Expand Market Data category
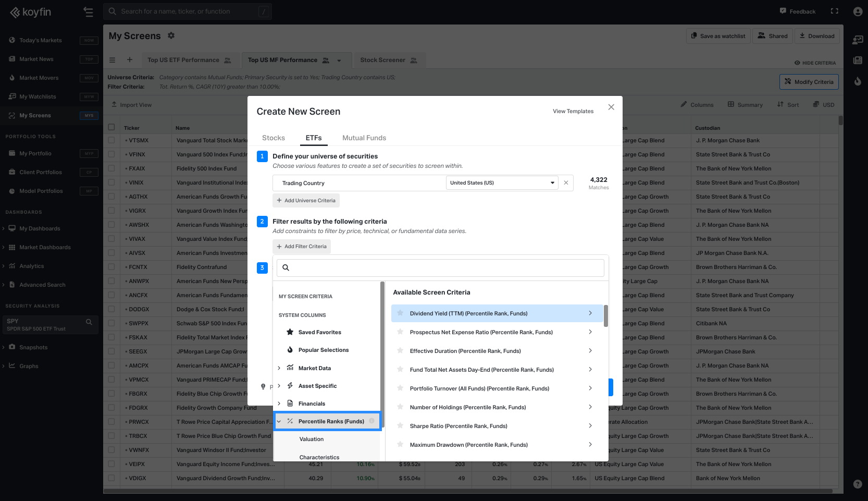The width and height of the screenshot is (868, 501). [279, 368]
